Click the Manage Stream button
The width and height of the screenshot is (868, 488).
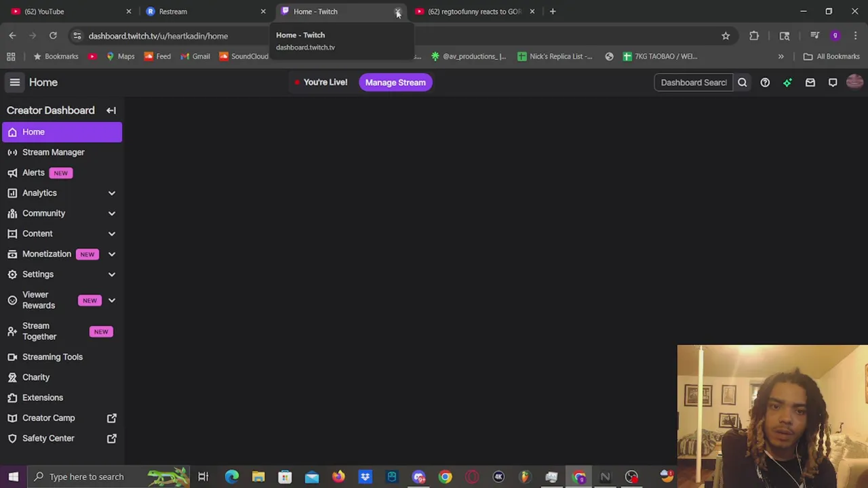tap(395, 83)
